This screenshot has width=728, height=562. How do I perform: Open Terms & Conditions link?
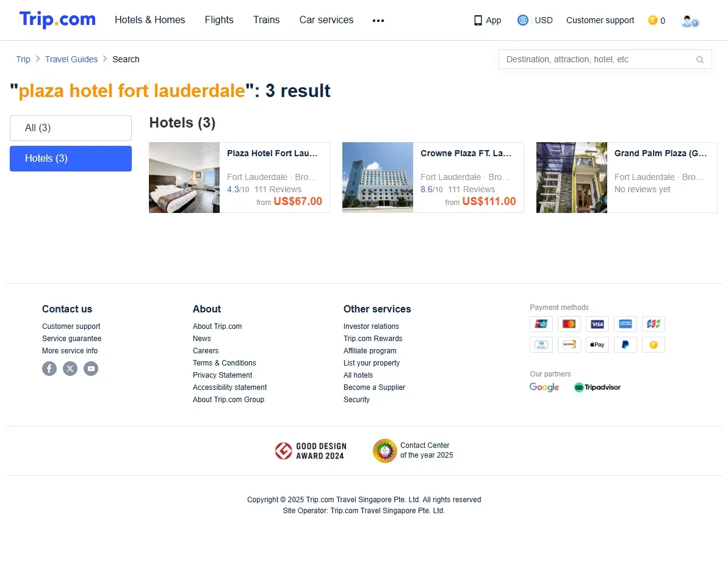(x=224, y=363)
